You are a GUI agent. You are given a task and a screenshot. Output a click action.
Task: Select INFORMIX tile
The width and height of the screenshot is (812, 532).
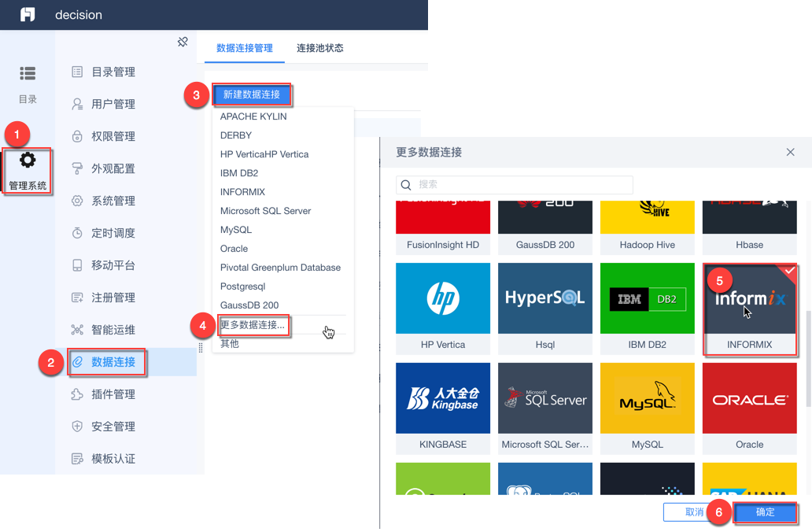[x=749, y=308]
